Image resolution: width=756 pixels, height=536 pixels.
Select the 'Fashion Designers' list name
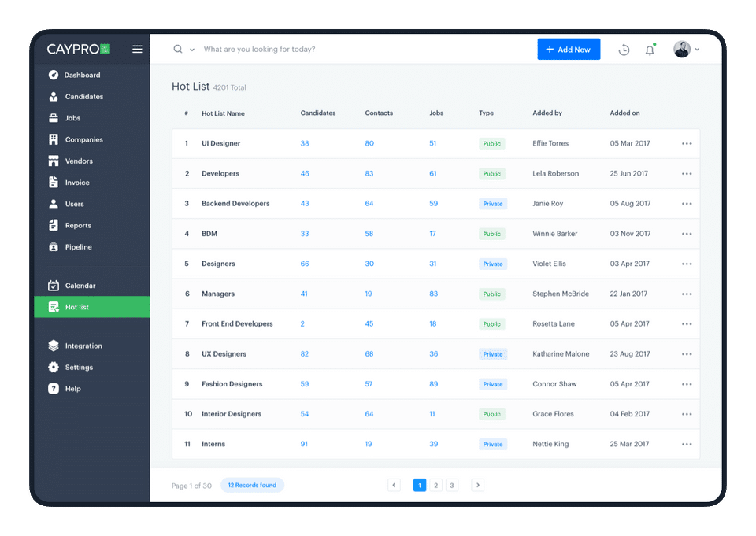pos(232,383)
